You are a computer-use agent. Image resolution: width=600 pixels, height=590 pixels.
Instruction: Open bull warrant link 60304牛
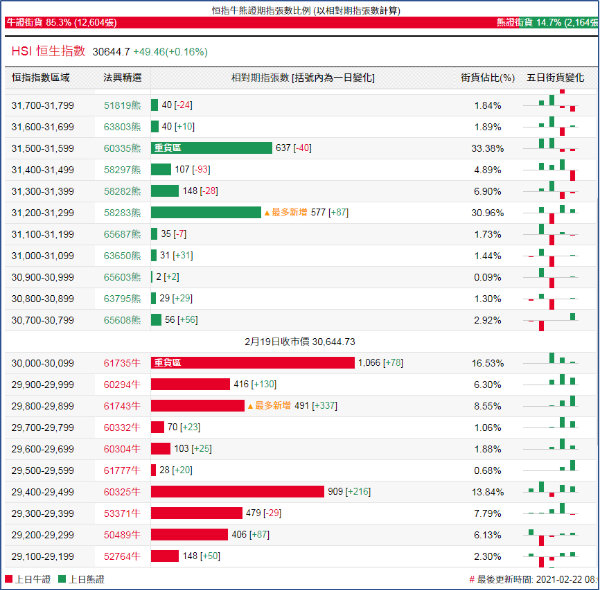tap(122, 449)
